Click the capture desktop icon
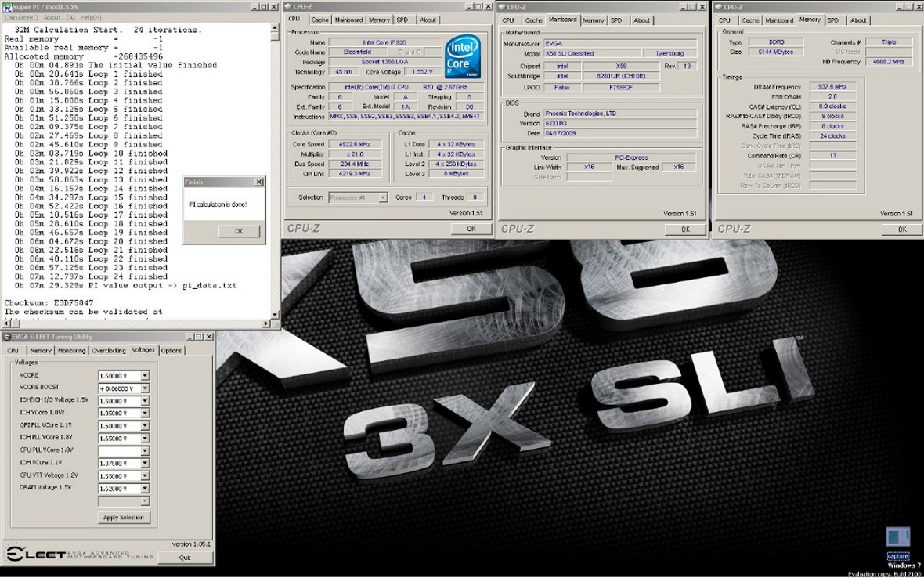924x578 pixels. coord(897,542)
